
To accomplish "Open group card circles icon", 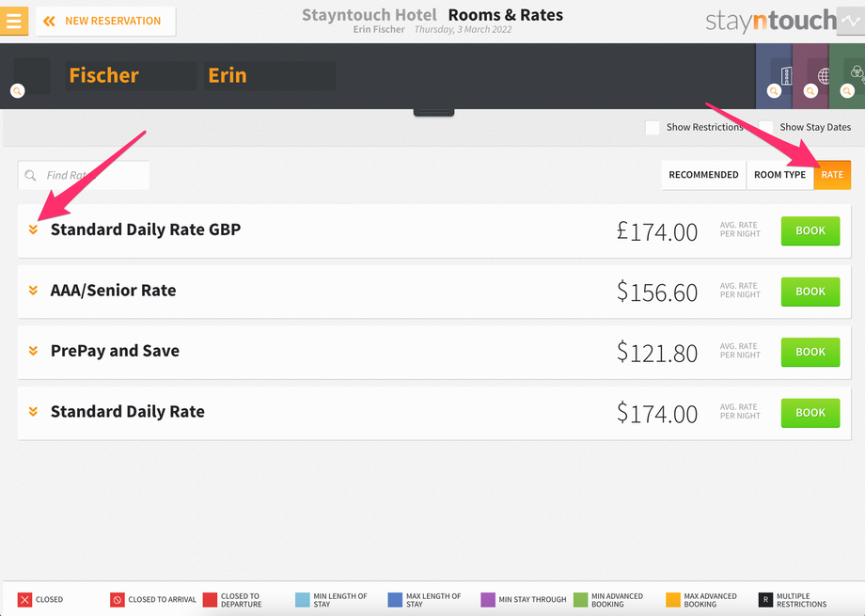I will click(x=857, y=71).
